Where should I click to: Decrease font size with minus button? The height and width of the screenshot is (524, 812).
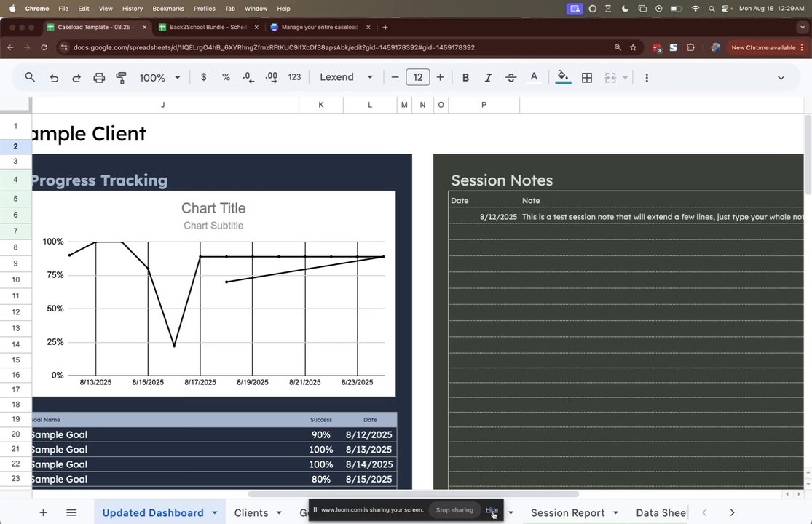pos(395,77)
